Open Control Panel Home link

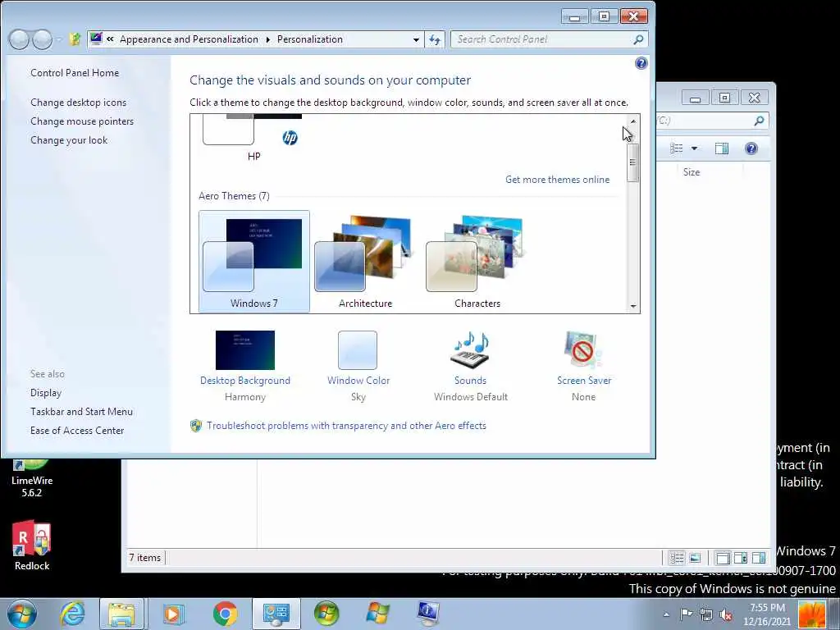tap(75, 73)
